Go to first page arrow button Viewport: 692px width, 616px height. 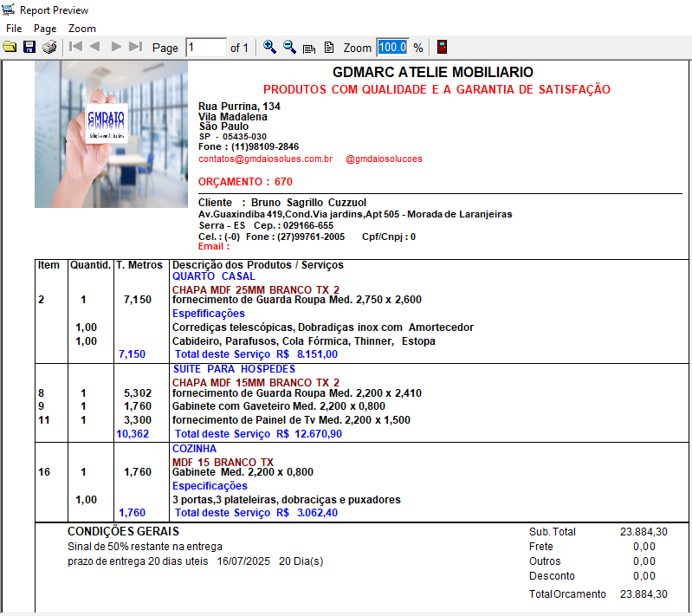(75, 47)
